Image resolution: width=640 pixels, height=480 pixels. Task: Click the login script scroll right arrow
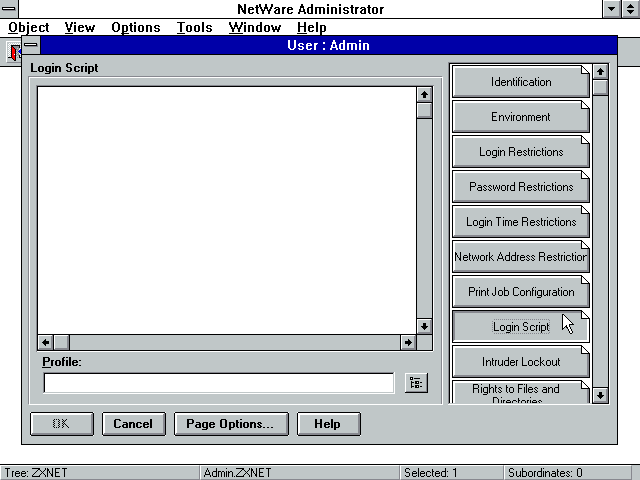point(408,342)
